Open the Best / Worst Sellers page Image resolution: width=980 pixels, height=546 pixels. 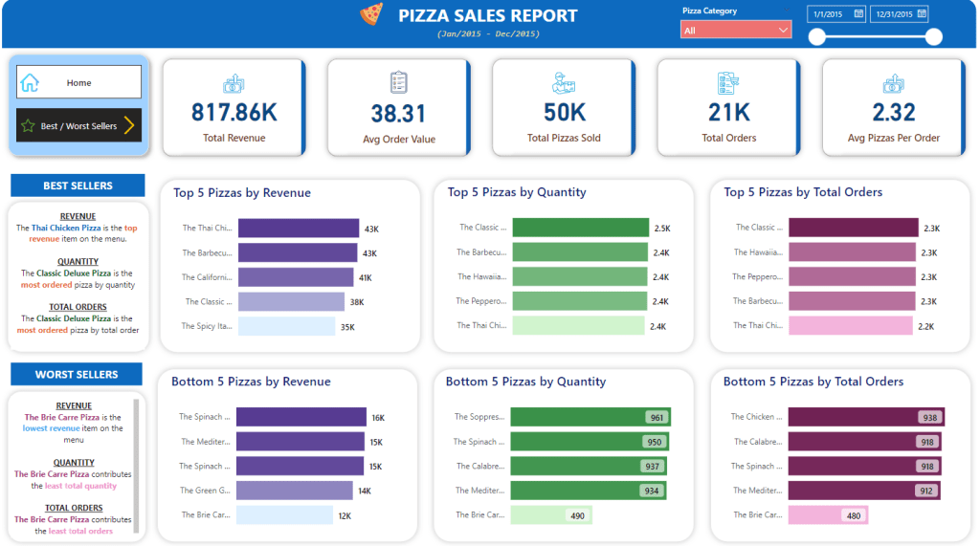[x=78, y=125]
